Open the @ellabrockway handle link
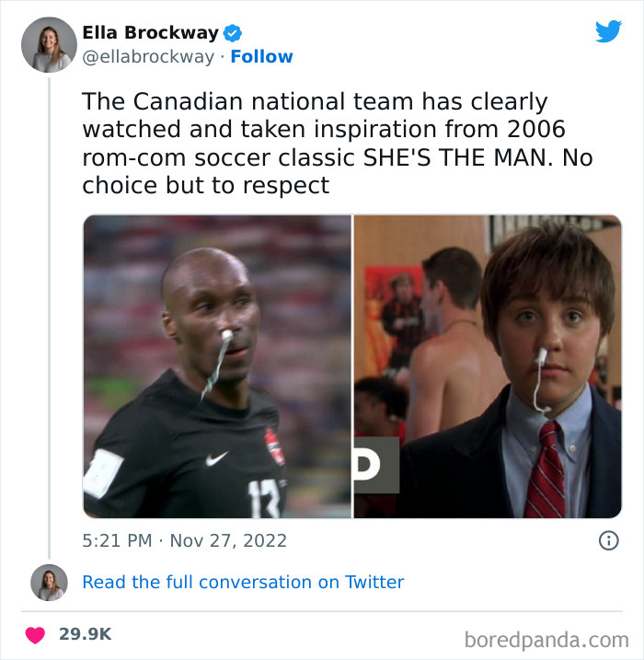This screenshot has width=644, height=660. click(x=148, y=57)
